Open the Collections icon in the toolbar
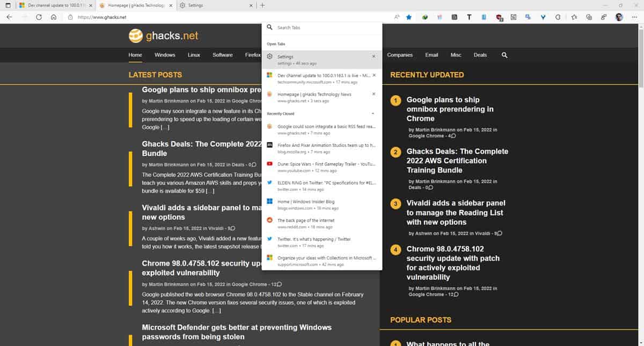This screenshot has width=644, height=346. point(589,17)
